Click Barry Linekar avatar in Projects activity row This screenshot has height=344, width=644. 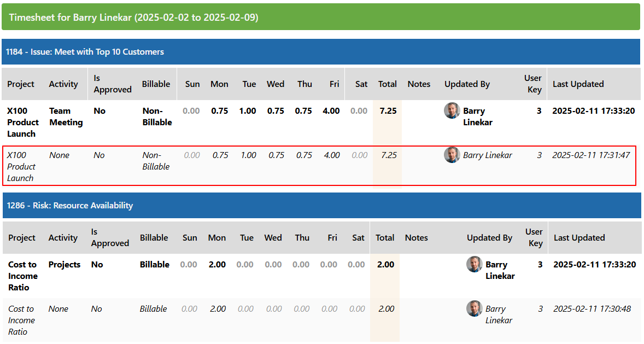[474, 264]
